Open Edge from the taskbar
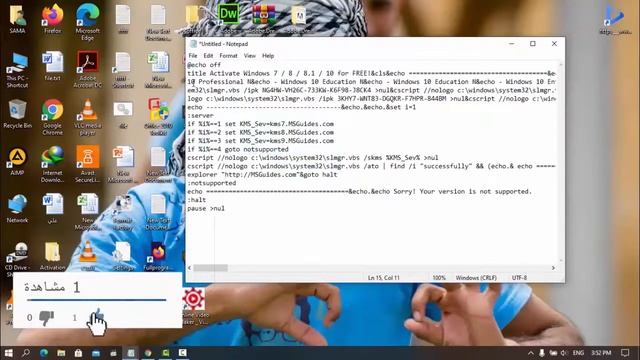640x360 pixels. (x=44, y=353)
